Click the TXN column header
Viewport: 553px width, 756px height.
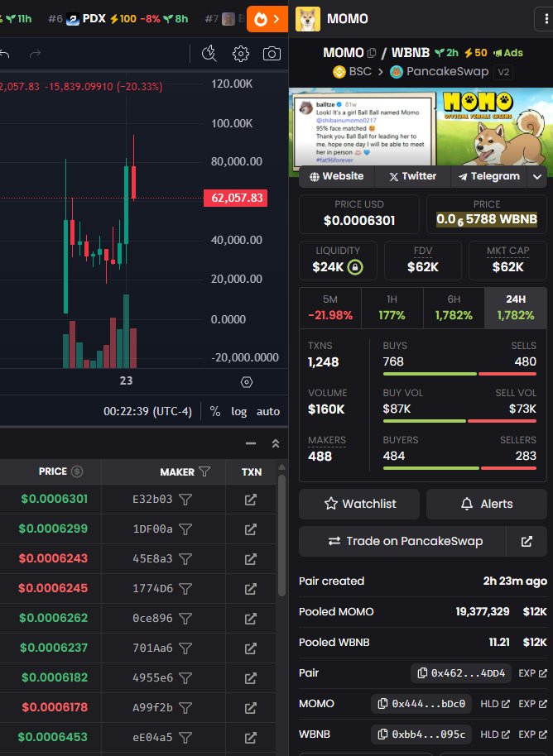[x=252, y=472]
